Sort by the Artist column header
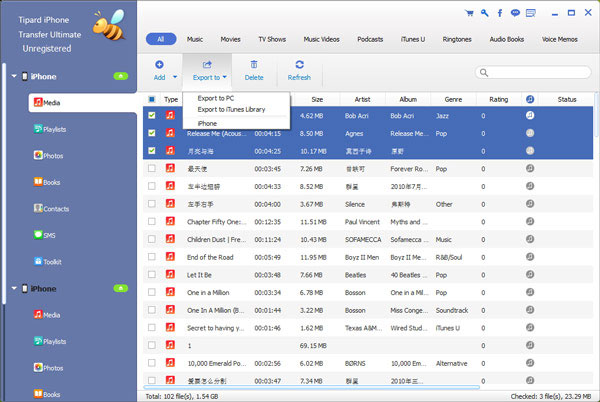The width and height of the screenshot is (600, 402). (x=362, y=99)
